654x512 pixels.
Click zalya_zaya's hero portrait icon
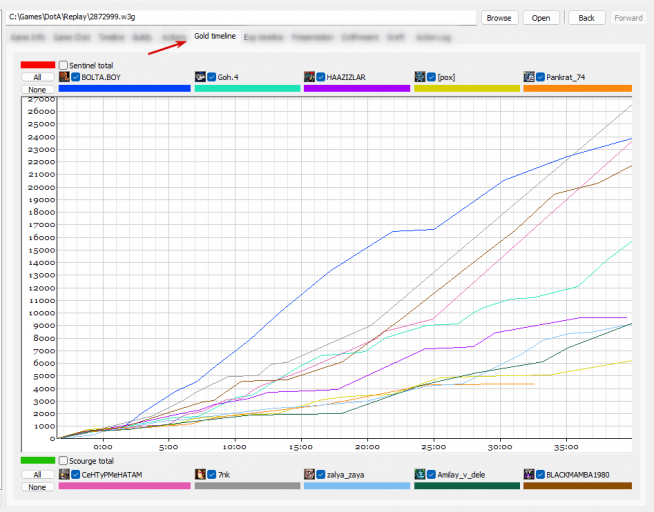[x=309, y=474]
